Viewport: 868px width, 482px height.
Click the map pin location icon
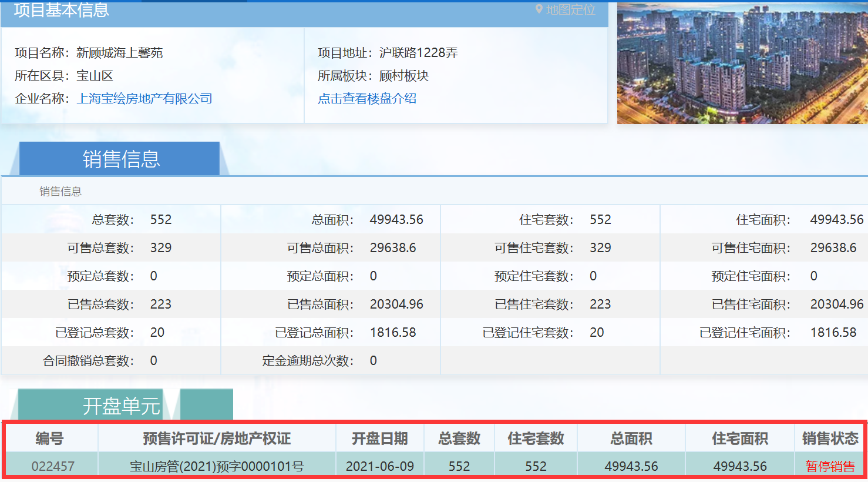click(x=539, y=9)
